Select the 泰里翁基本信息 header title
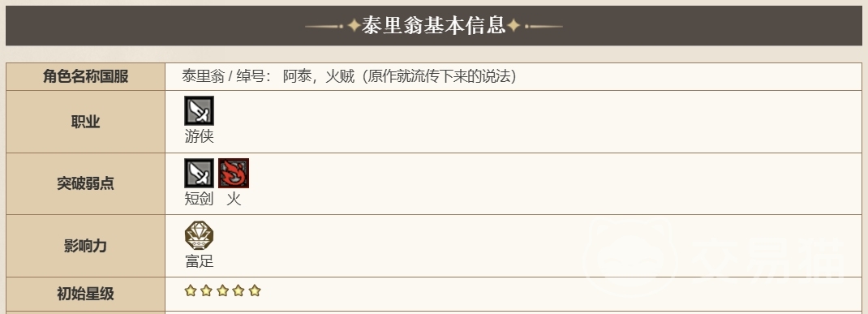The height and width of the screenshot is (314, 868). (433, 25)
